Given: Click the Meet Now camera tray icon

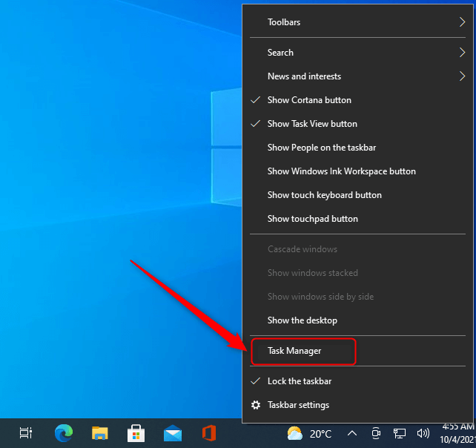Looking at the screenshot, I should coord(376,433).
